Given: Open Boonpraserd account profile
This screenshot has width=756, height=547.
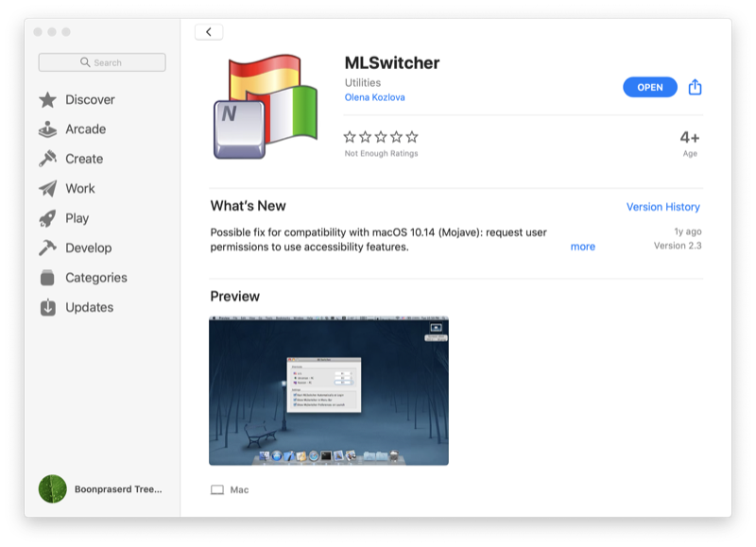Looking at the screenshot, I should click(100, 489).
